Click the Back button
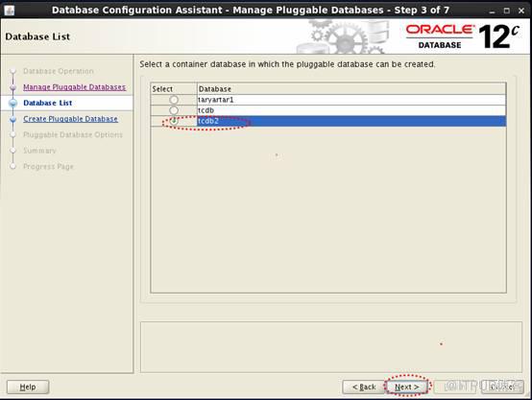 [x=364, y=387]
